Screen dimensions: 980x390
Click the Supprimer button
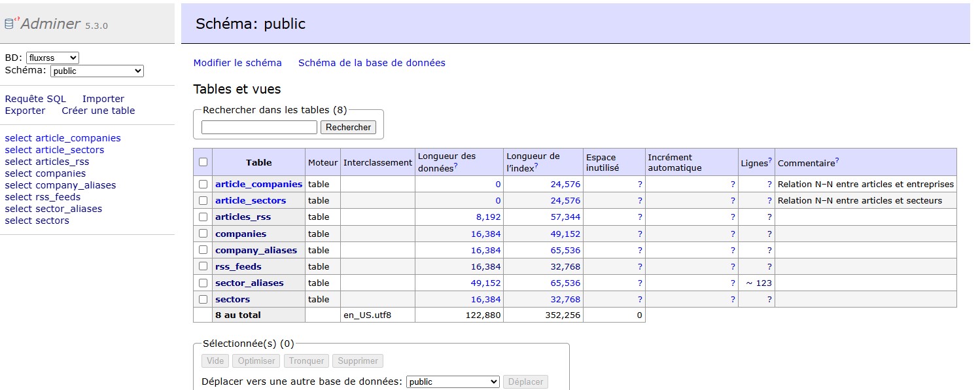coord(358,361)
